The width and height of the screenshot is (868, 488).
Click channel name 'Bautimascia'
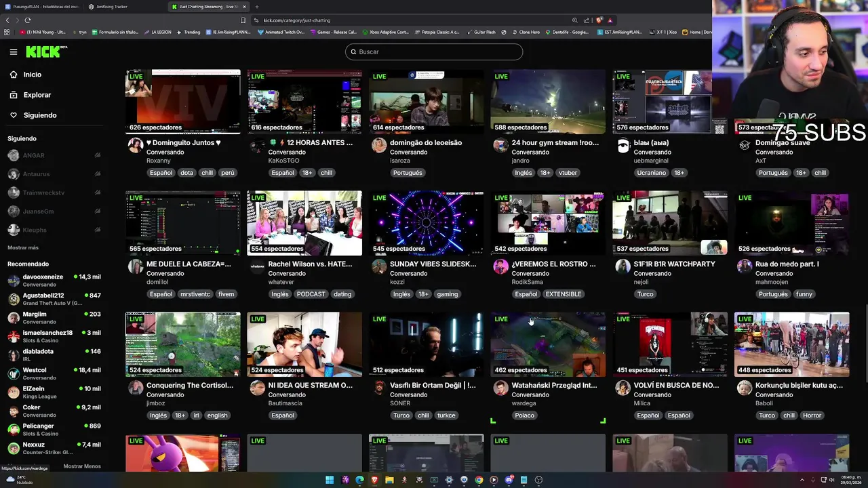285,403
